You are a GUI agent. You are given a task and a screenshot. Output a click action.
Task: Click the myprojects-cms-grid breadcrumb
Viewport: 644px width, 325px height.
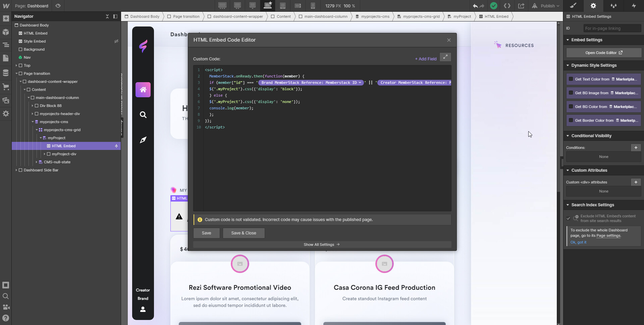(418, 16)
